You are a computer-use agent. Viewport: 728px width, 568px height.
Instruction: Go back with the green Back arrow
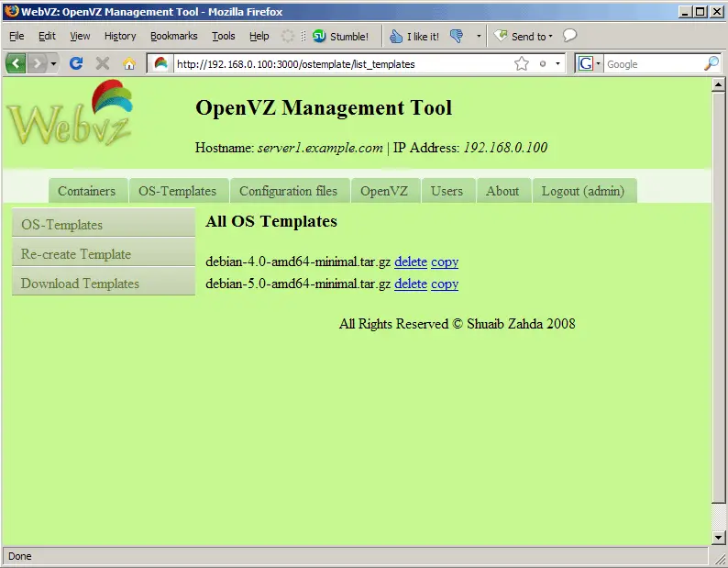(x=16, y=62)
